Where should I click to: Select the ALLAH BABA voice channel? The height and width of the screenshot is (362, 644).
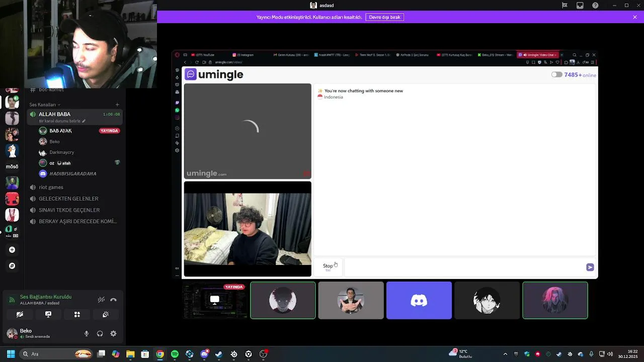point(74,117)
